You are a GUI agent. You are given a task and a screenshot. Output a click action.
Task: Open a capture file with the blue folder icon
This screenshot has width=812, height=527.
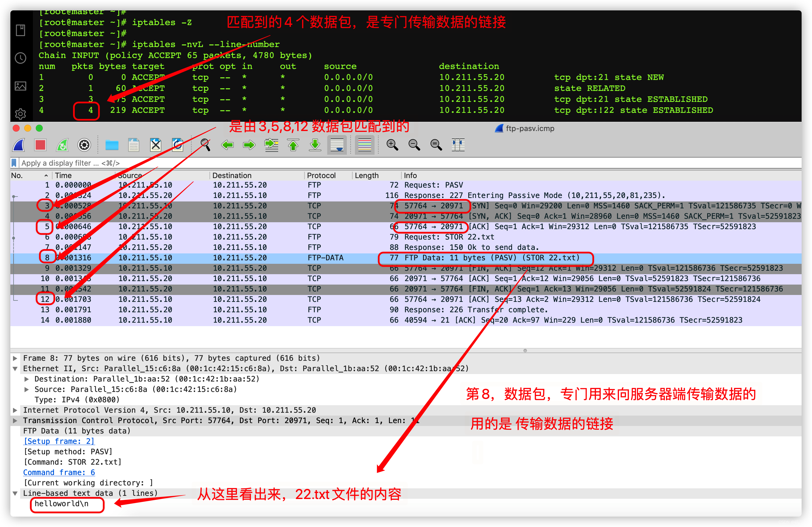(112, 145)
